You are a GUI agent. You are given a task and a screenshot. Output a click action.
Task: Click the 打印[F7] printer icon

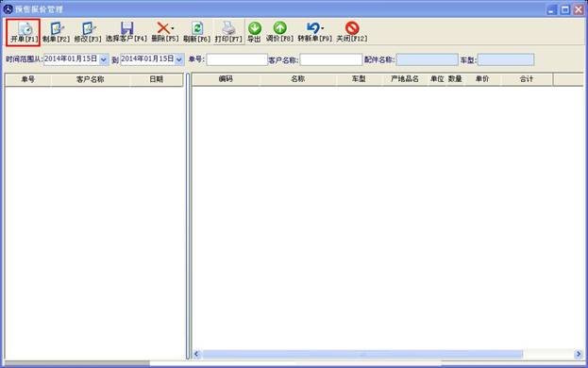pyautogui.click(x=228, y=27)
